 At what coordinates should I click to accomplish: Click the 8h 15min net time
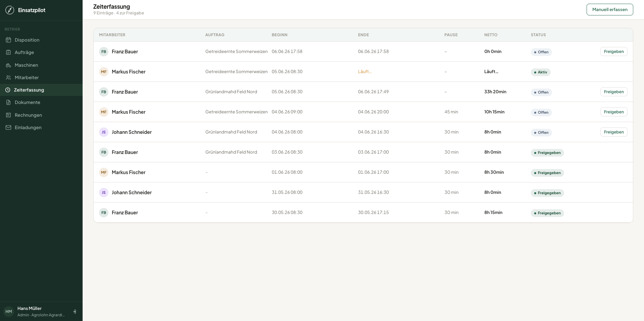point(493,213)
